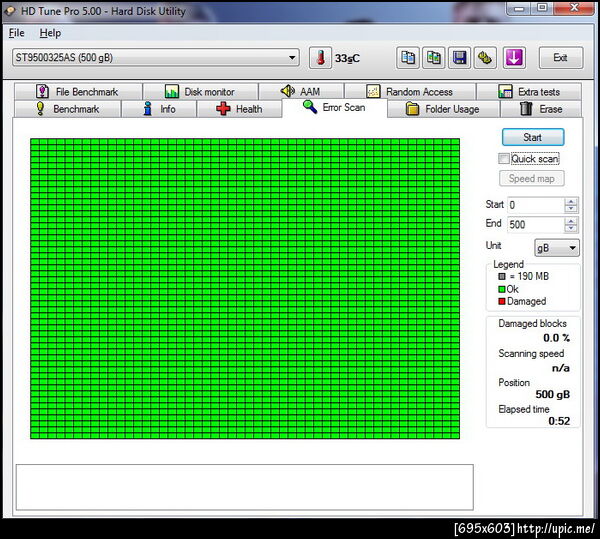
Task: Click the gray 190 MB legend swatch
Action: pyautogui.click(x=502, y=276)
